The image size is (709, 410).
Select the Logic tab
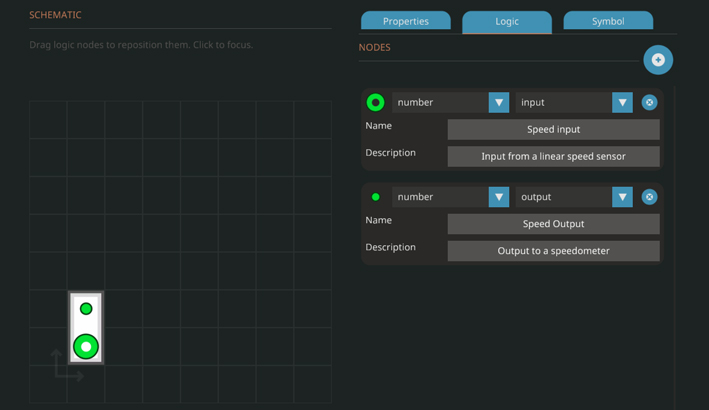click(x=507, y=21)
